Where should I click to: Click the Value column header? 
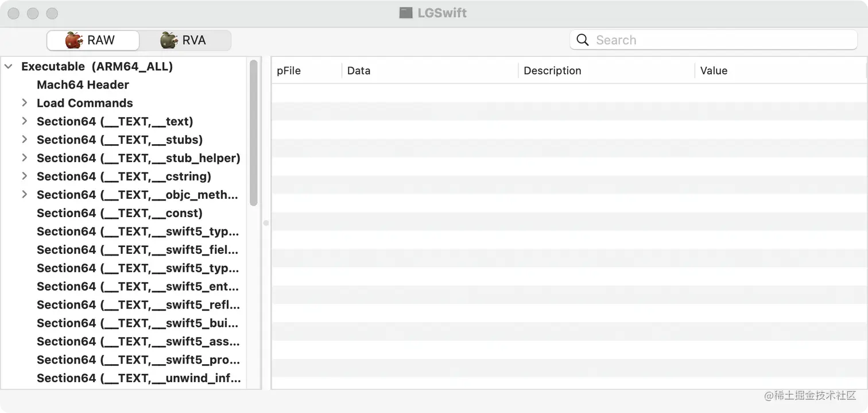click(x=781, y=71)
